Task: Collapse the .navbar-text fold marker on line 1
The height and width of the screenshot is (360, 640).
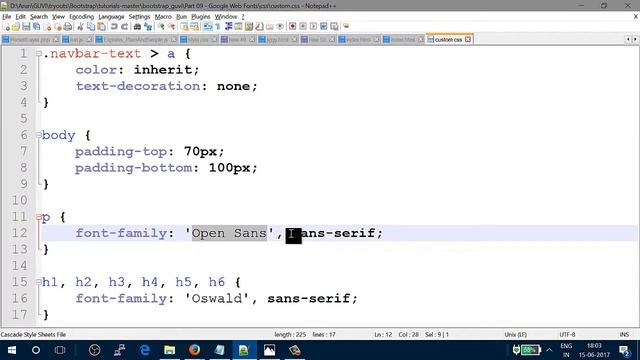Action: pos(38,53)
